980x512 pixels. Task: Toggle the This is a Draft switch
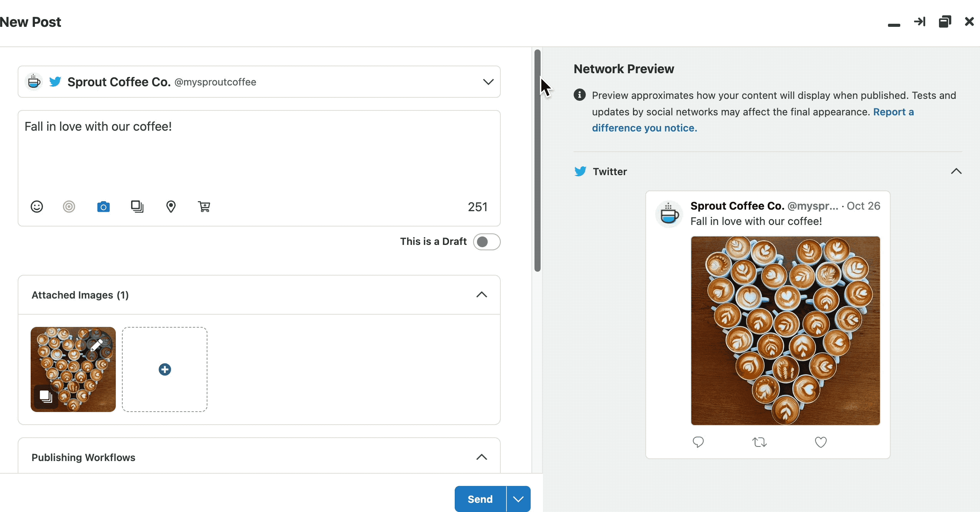click(487, 242)
